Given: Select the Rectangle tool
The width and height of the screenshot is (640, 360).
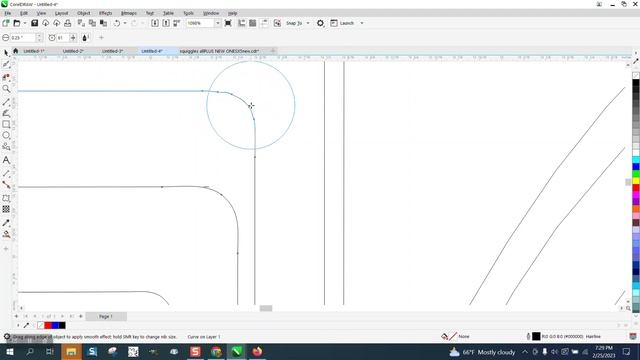Looking at the screenshot, I should click(6, 124).
